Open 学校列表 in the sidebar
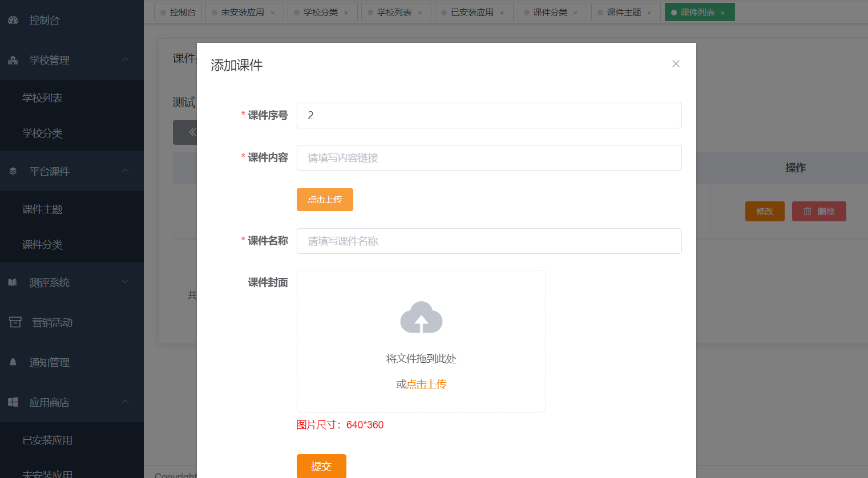The width and height of the screenshot is (868, 478). click(x=72, y=98)
